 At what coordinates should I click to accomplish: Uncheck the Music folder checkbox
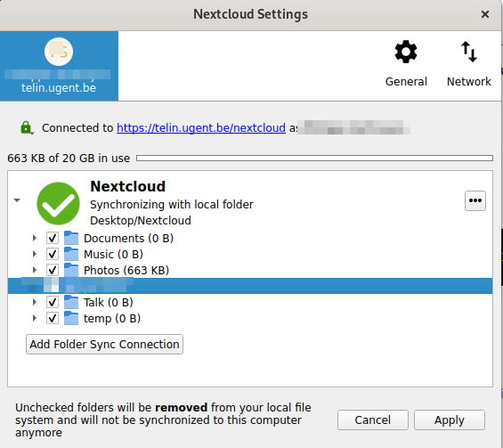pyautogui.click(x=53, y=254)
